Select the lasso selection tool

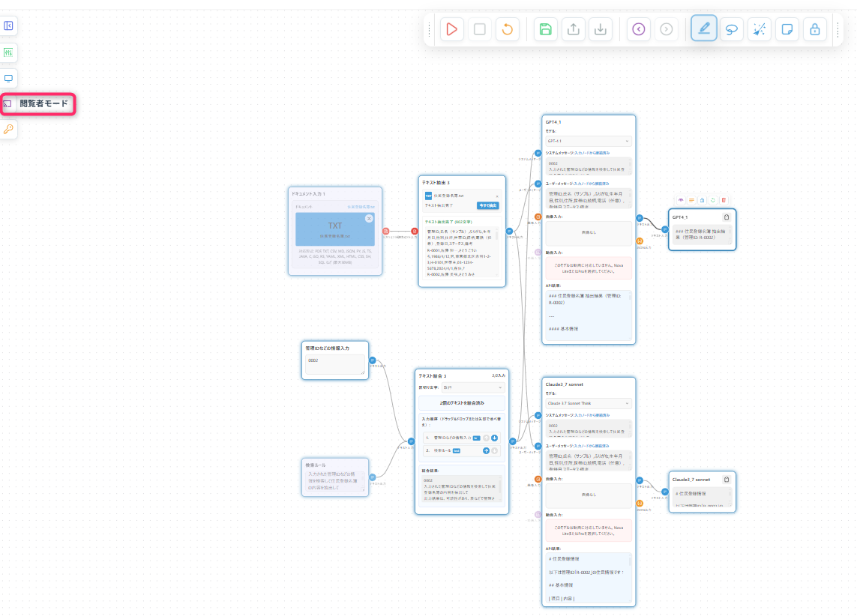pos(731,29)
